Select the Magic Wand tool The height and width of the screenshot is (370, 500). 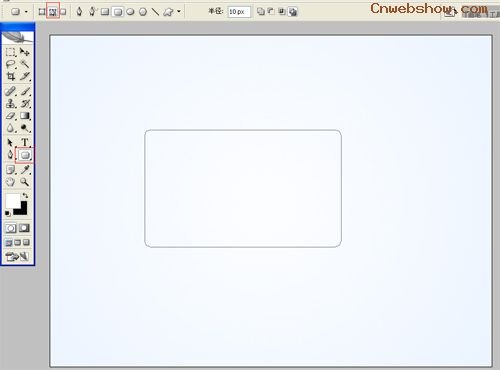[x=24, y=64]
